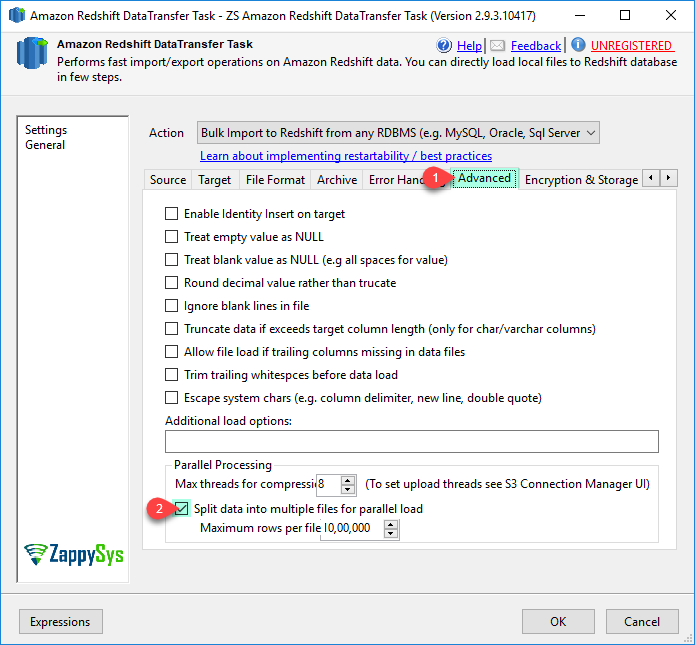Click the Expressions button
Screen dimensions: 695x645
(x=60, y=622)
